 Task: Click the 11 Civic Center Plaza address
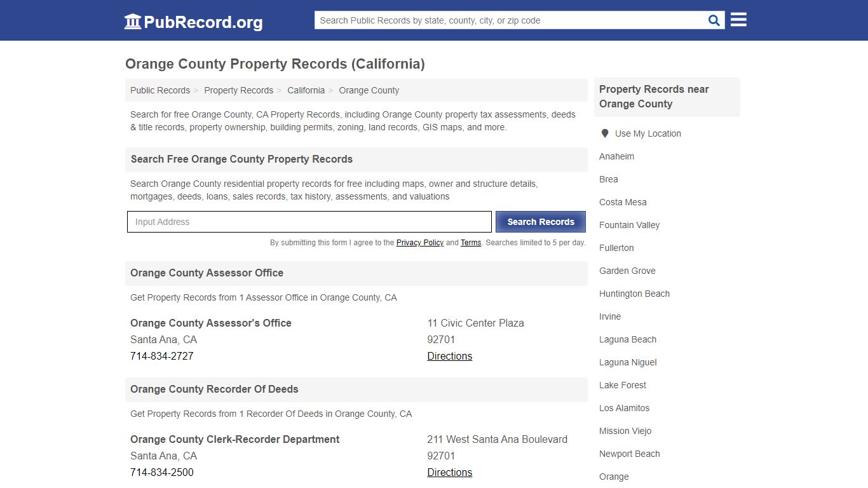click(476, 323)
